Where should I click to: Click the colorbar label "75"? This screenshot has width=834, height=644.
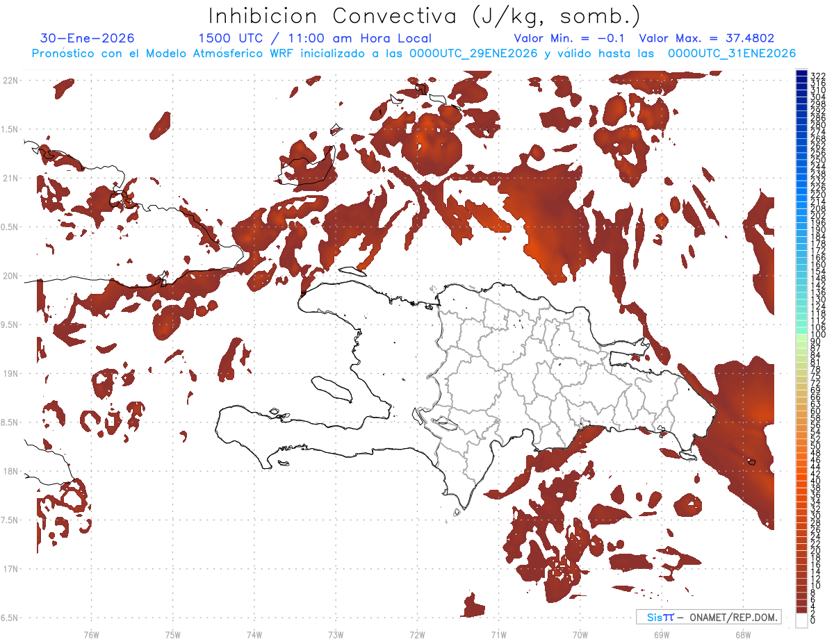[816, 377]
